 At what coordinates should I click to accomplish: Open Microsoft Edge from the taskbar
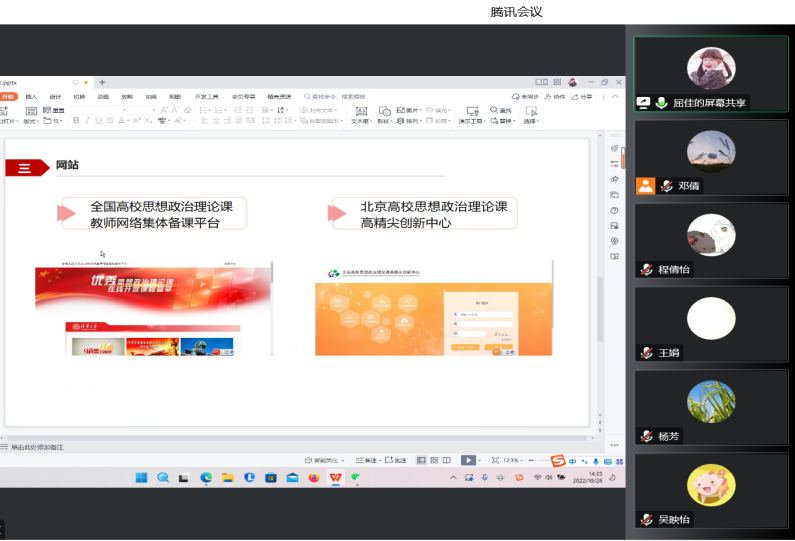(x=206, y=478)
